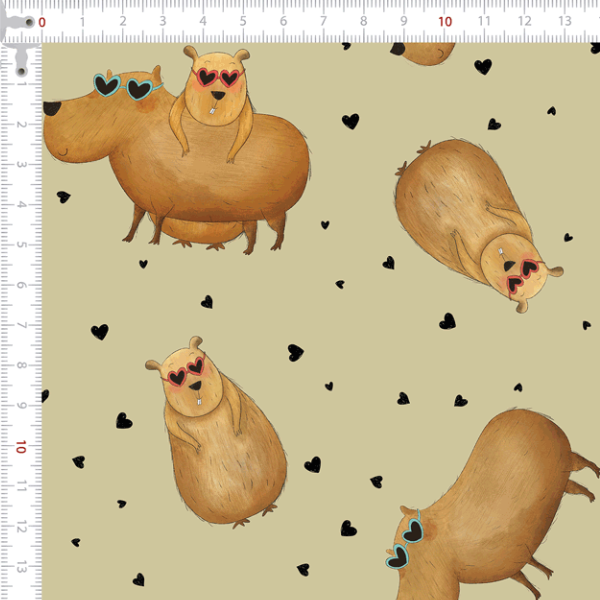Click the red number 10 on the top ruler

coord(444,21)
